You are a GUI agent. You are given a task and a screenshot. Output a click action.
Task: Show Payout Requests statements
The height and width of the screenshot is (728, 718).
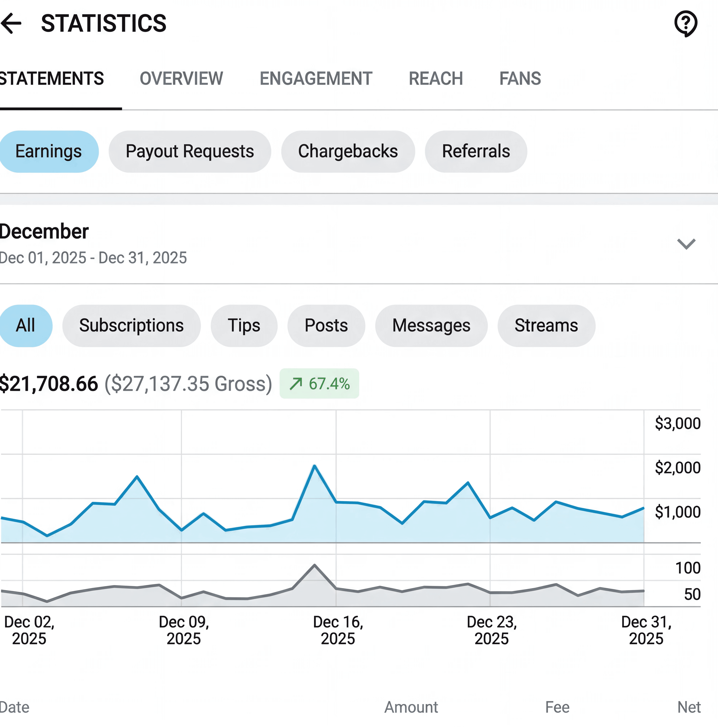coord(190,151)
